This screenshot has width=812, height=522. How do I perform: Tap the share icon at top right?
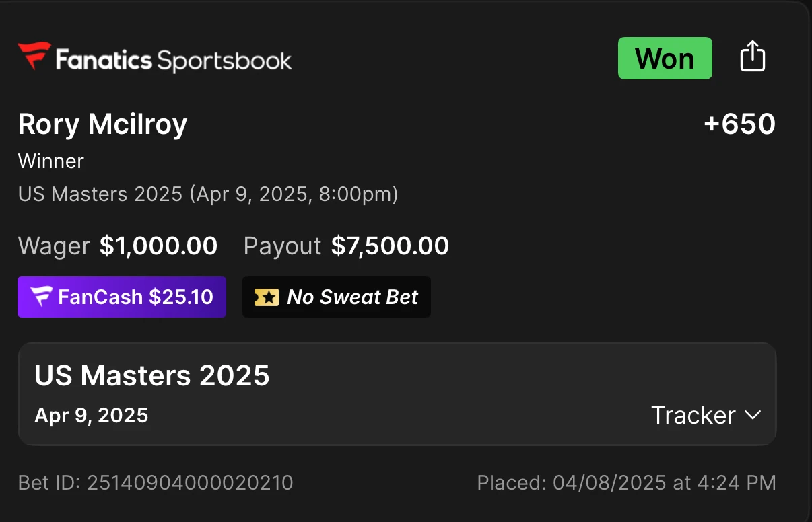click(x=753, y=56)
